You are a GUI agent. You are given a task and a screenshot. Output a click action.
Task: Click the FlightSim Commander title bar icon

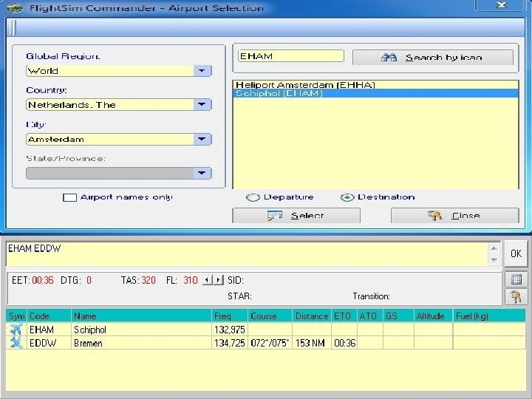[x=15, y=8]
